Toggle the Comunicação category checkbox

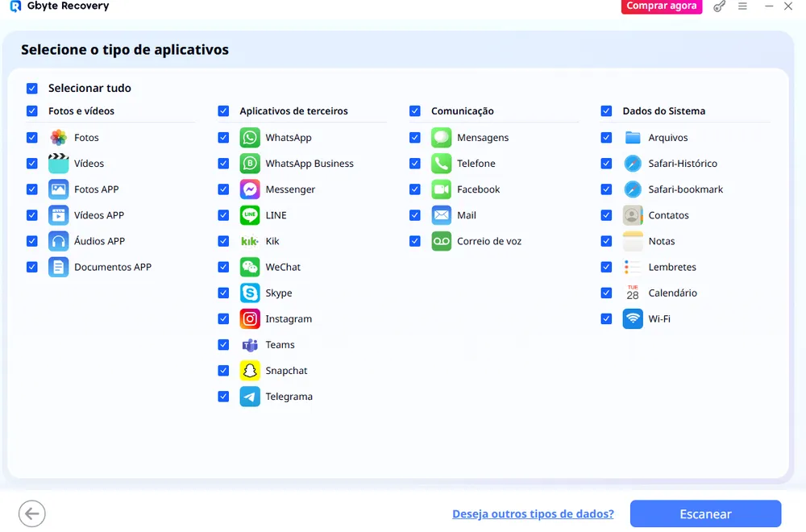tap(414, 111)
